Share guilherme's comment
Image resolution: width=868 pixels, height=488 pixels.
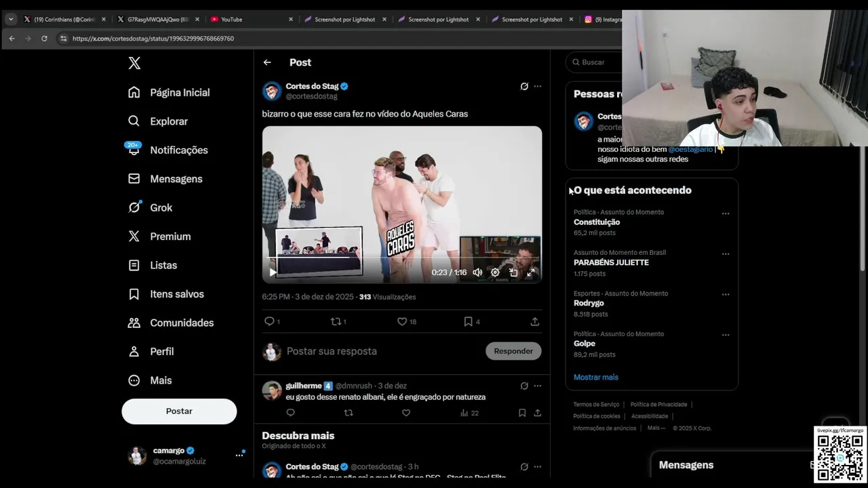pyautogui.click(x=538, y=413)
